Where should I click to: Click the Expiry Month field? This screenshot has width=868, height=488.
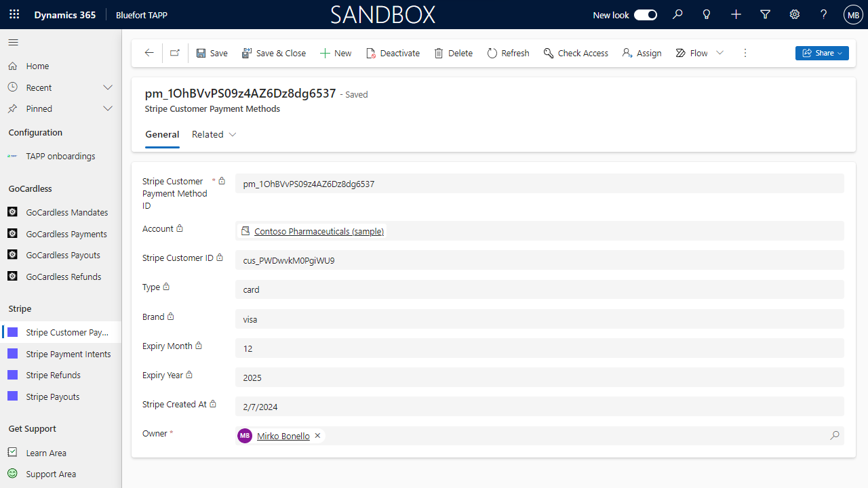(x=539, y=348)
